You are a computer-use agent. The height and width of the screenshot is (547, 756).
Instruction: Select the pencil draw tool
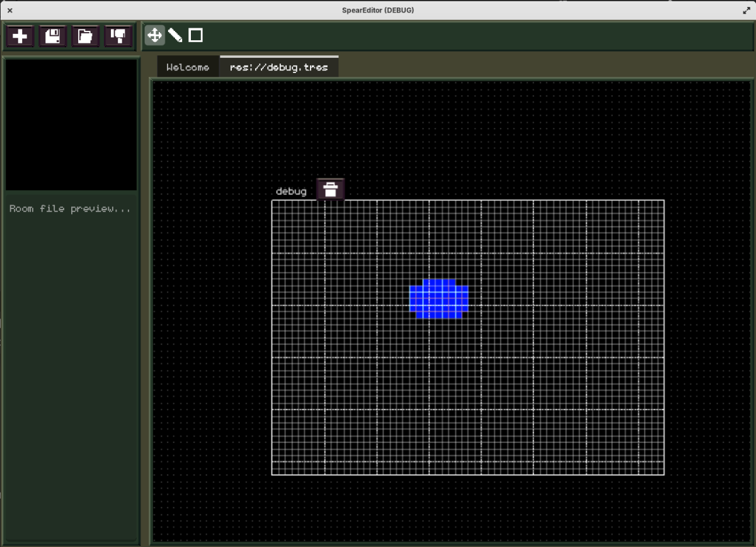click(175, 35)
